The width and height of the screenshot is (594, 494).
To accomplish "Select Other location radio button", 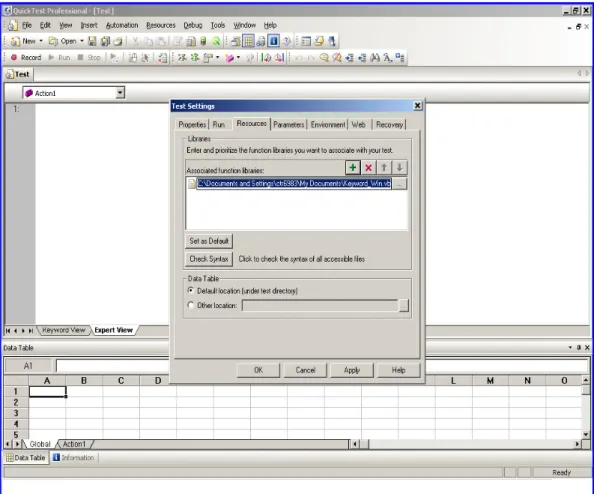I will pyautogui.click(x=191, y=305).
